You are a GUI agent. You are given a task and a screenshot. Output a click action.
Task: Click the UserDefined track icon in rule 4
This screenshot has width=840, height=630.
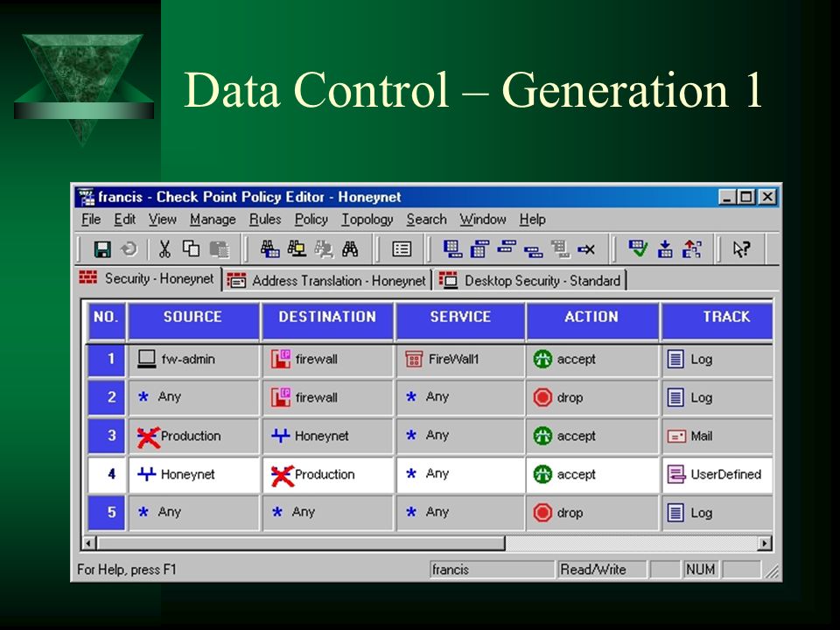point(676,474)
